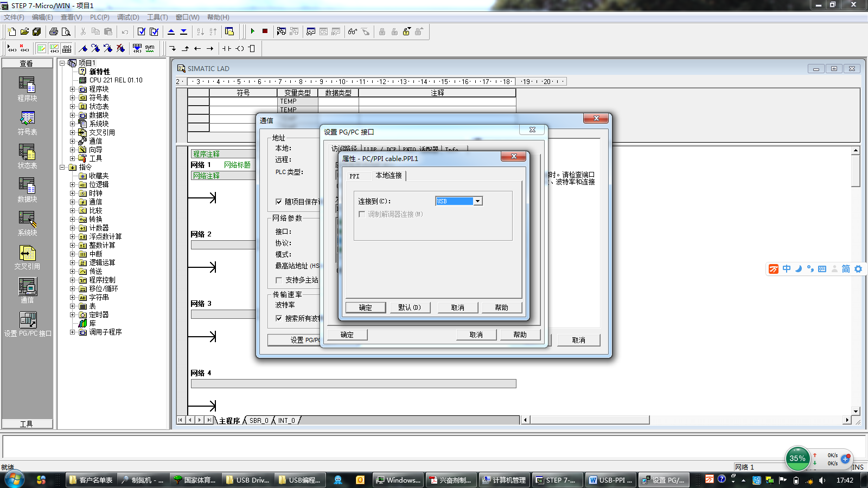Click 取消 in the 属性 PC/PPI cable dialog
868x488 pixels.
458,307
